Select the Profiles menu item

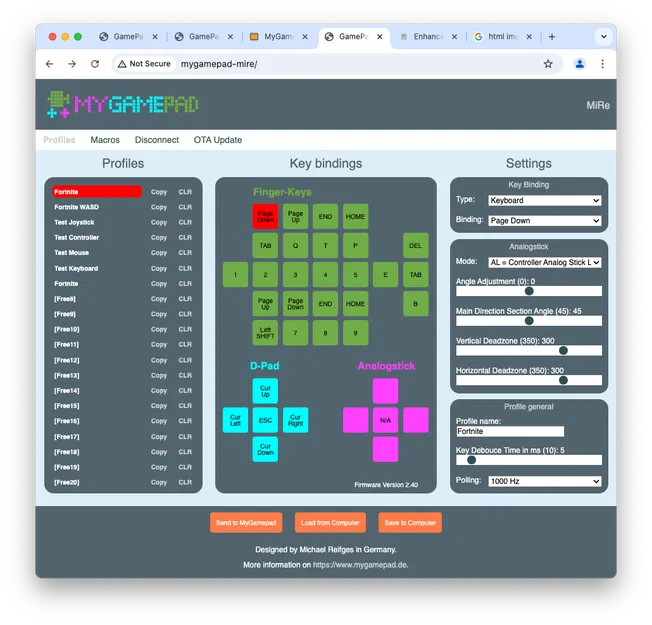[x=59, y=140]
